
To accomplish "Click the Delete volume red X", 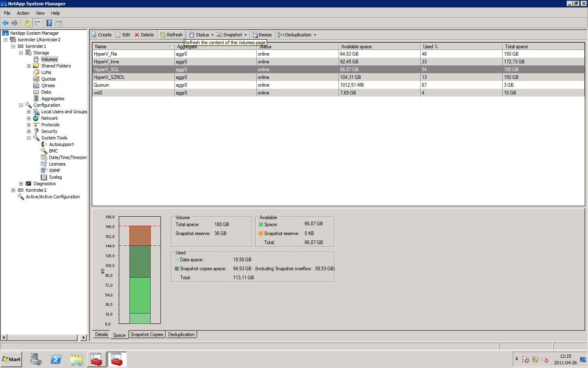I will tap(144, 35).
